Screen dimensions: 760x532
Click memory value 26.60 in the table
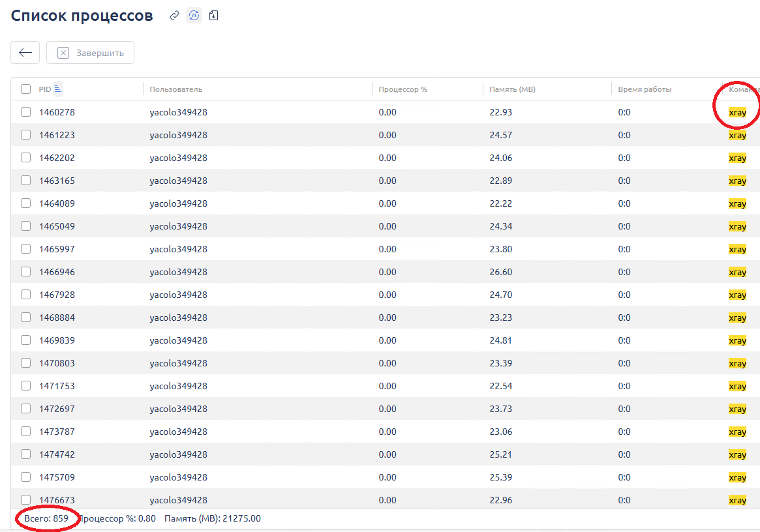click(500, 272)
